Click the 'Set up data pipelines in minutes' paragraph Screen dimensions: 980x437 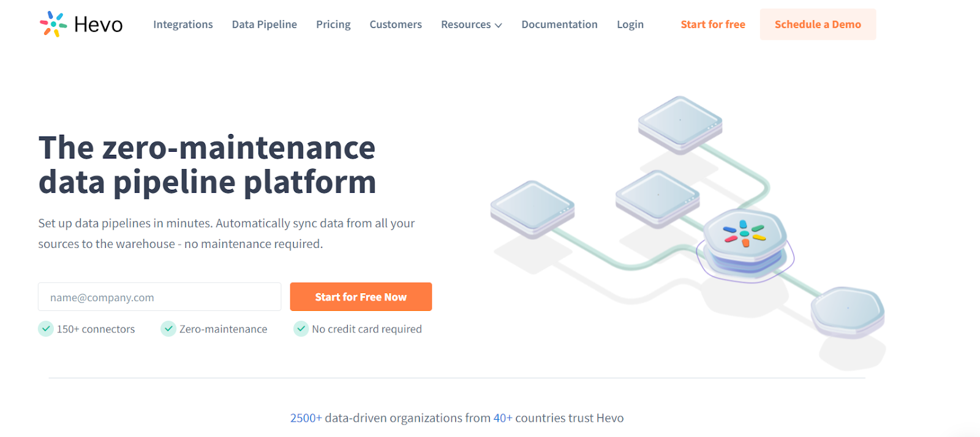pos(227,233)
